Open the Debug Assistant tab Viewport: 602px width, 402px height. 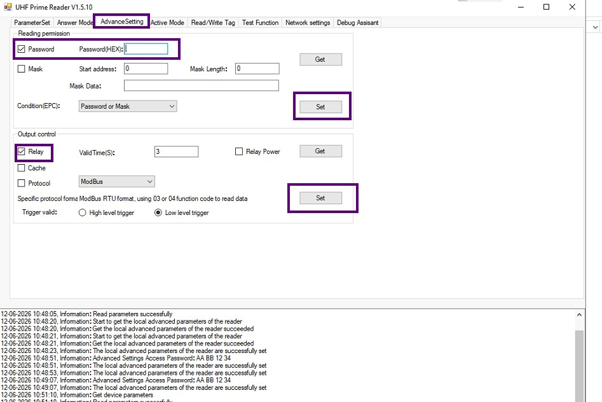coord(357,23)
